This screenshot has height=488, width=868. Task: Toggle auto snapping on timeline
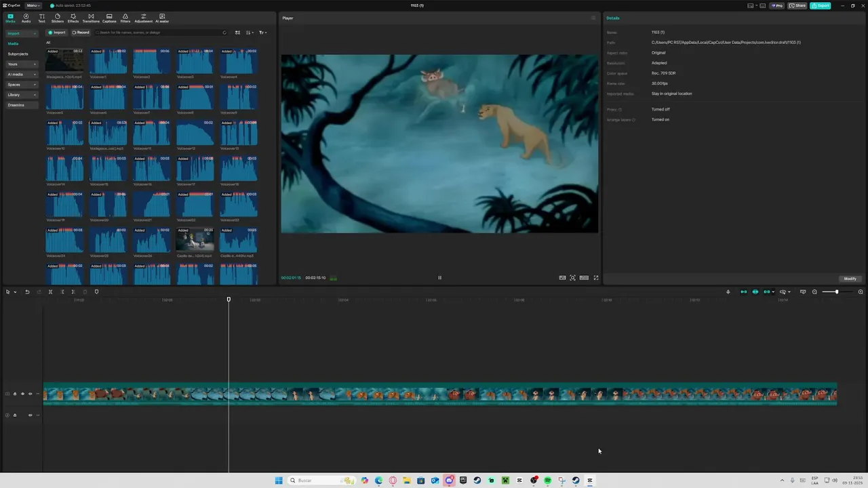[x=755, y=292]
